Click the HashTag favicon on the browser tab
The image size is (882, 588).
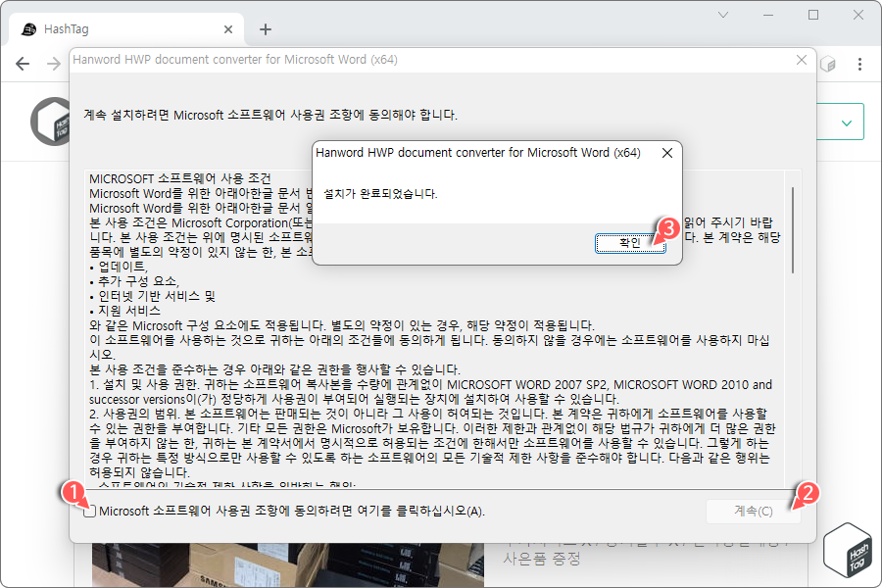28,28
